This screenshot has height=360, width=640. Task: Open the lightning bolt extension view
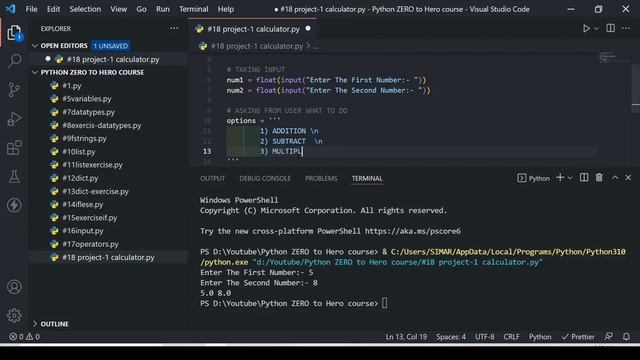14,205
